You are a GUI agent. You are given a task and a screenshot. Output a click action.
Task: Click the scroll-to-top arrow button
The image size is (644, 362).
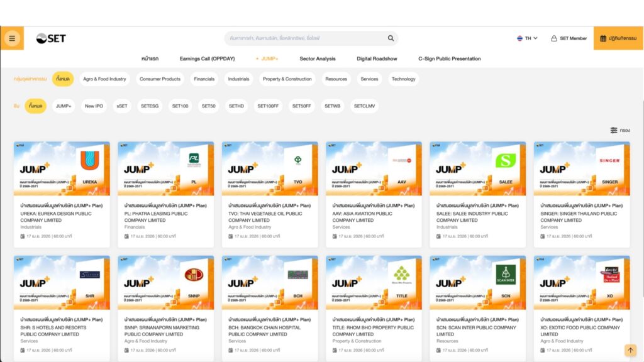[630, 350]
